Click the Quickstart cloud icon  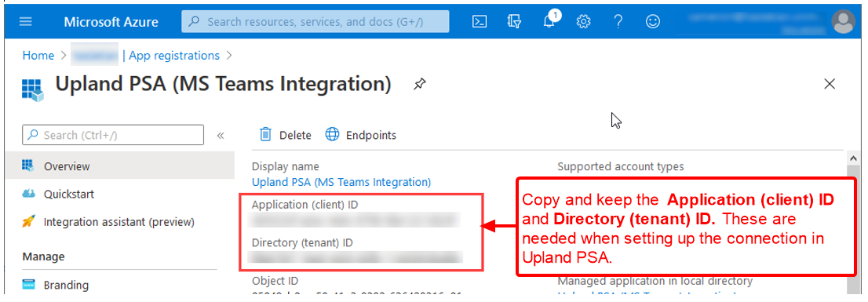point(28,194)
